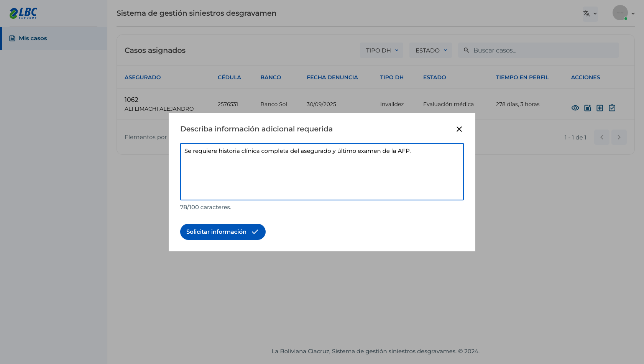644x364 pixels.
Task: Open the user avatar menu
Action: click(x=620, y=13)
